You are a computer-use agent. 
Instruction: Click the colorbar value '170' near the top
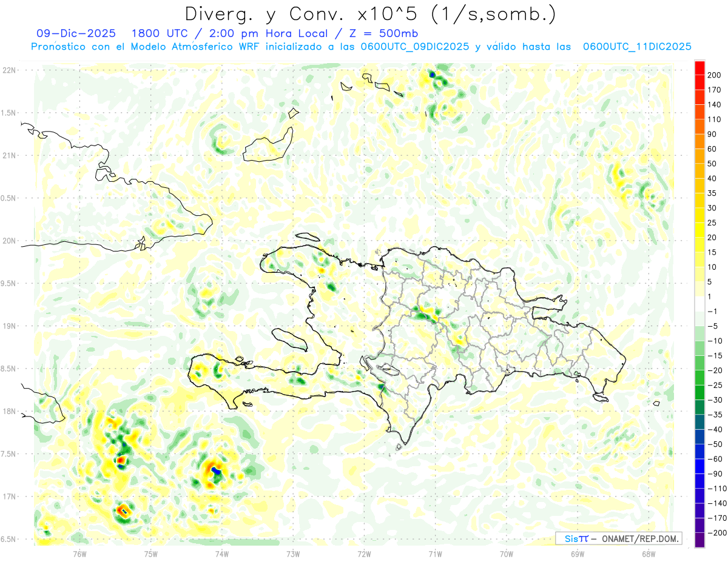coord(715,90)
